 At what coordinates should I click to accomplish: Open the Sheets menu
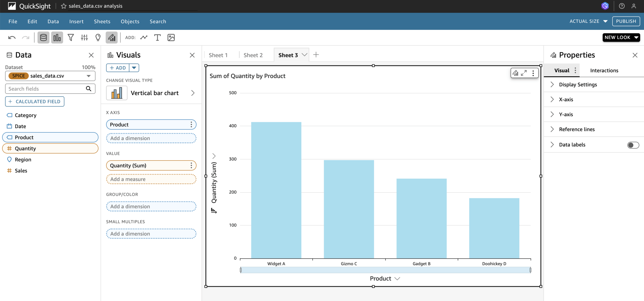point(102,21)
